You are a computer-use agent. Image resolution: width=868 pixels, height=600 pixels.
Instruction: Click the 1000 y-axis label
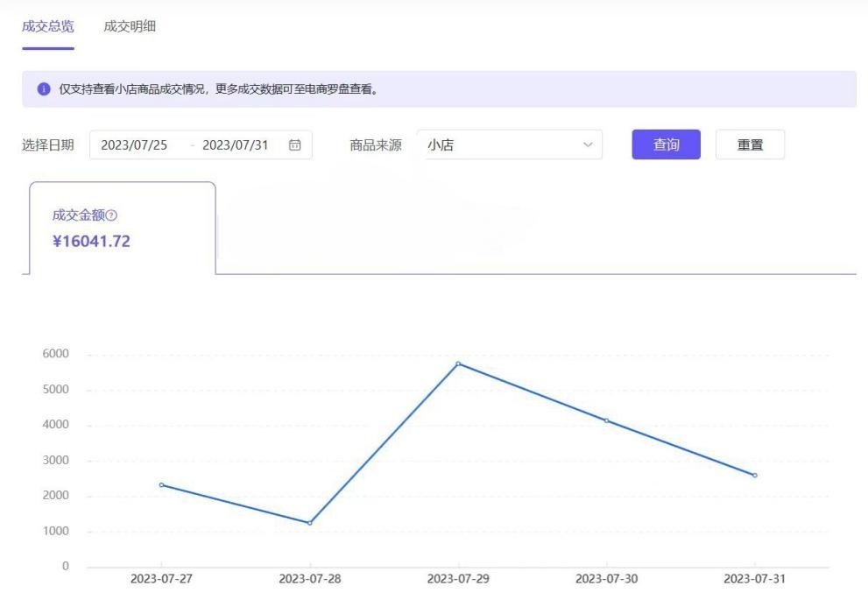click(56, 531)
